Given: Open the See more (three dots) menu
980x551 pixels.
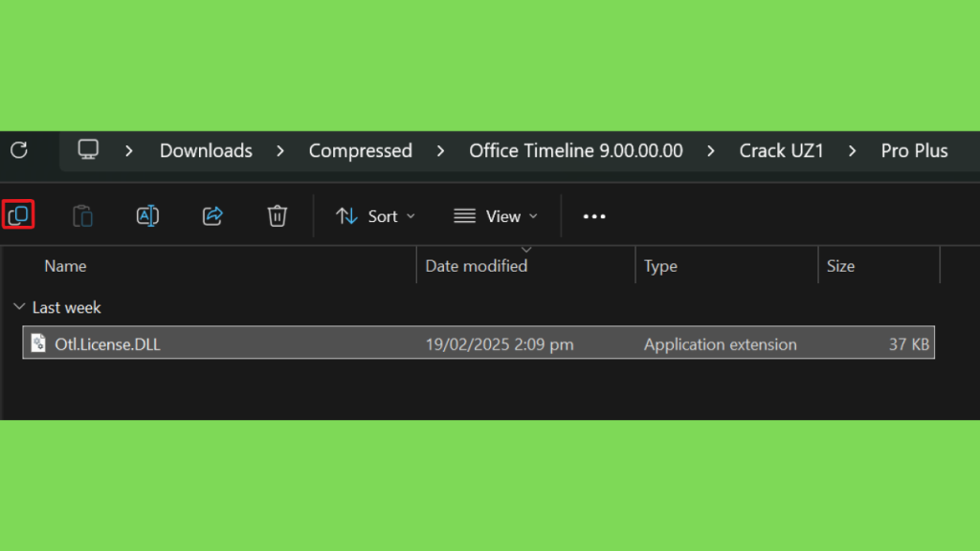Looking at the screenshot, I should click(593, 216).
